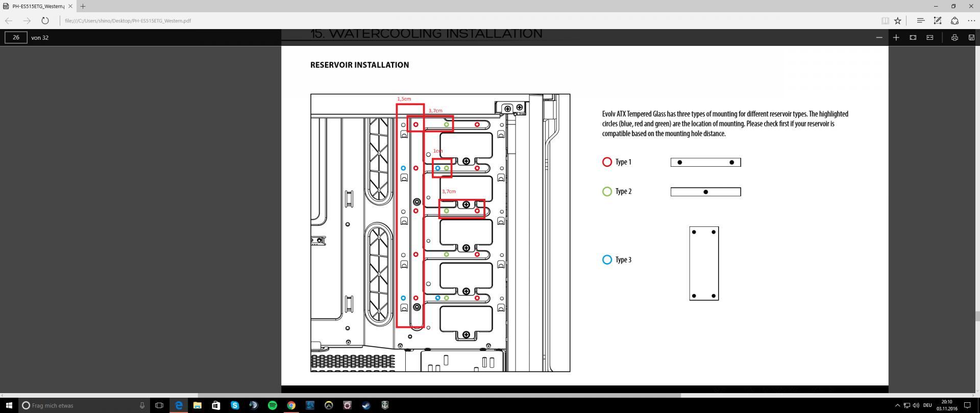The width and height of the screenshot is (980, 413).
Task: Open the Action Center notifications
Action: (967, 405)
